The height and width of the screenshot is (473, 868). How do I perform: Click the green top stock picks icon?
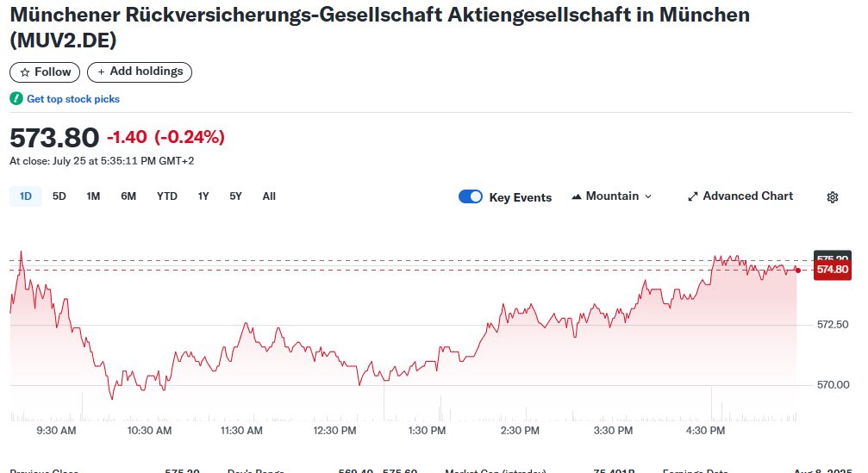(16, 99)
